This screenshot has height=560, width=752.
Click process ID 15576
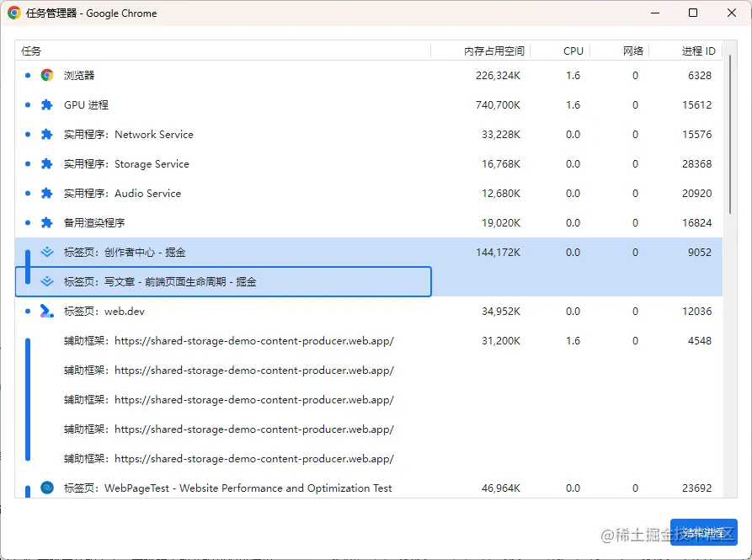pyautogui.click(x=697, y=134)
